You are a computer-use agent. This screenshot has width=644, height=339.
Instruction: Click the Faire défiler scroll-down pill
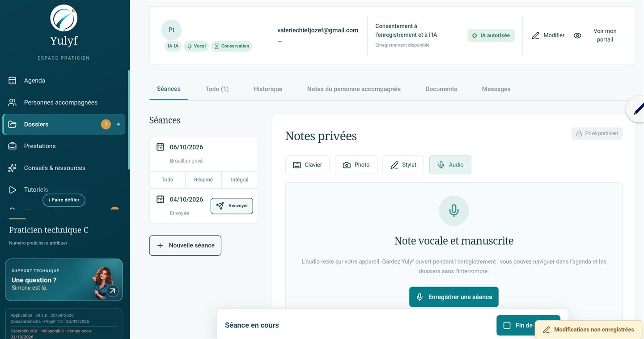(64, 200)
